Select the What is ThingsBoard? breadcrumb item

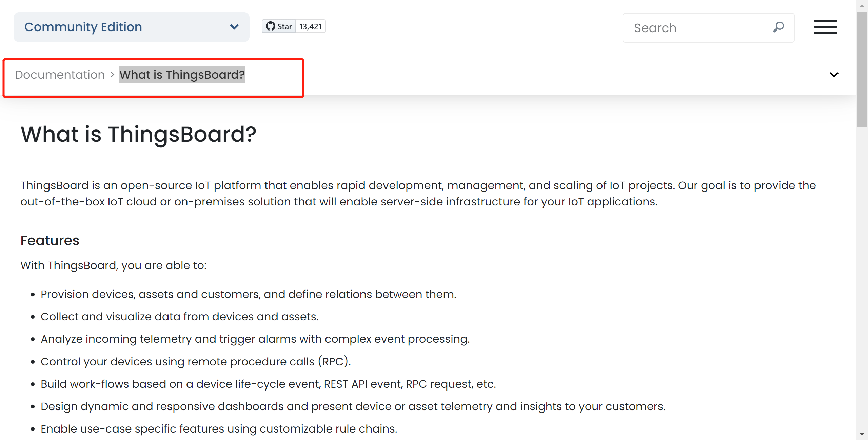(x=182, y=75)
